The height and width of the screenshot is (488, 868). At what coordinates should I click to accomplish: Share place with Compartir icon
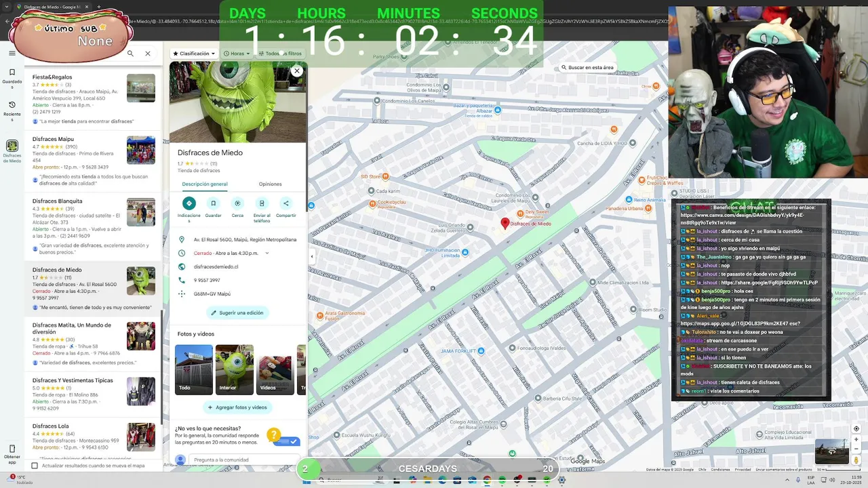tap(285, 203)
